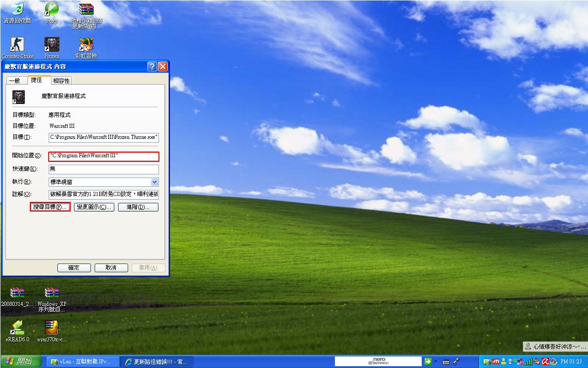Image resolution: width=588 pixels, height=368 pixels.
Task: Click the ATI tray icon
Action: click(x=496, y=362)
